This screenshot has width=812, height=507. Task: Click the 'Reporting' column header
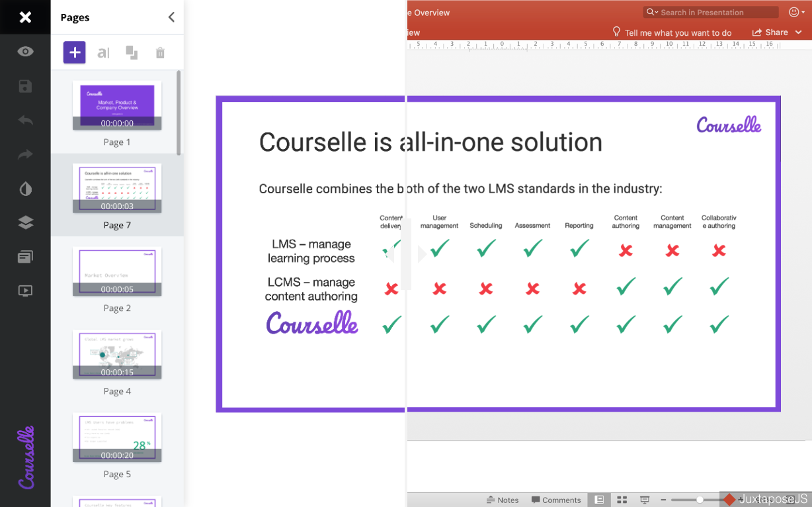click(579, 226)
